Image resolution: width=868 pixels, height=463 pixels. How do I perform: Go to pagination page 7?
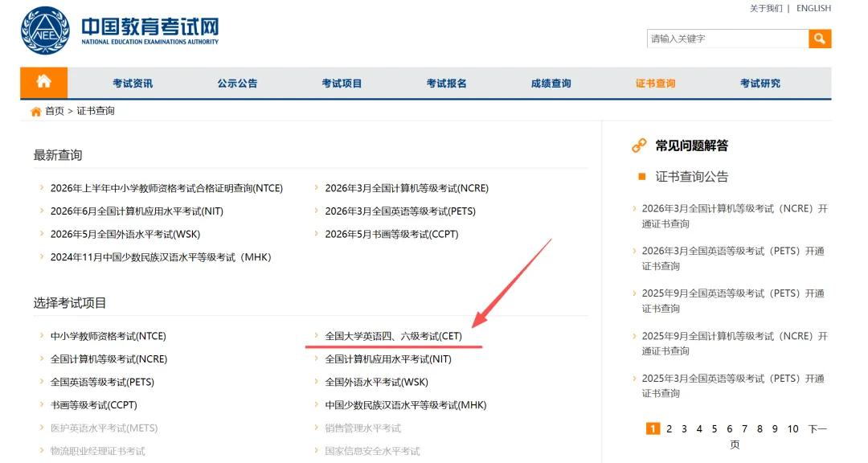744,428
